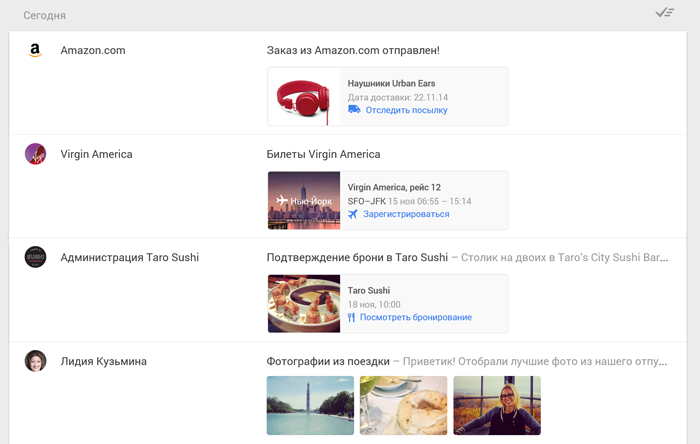
Task: Click the Amazon sender logo icon
Action: click(x=35, y=50)
